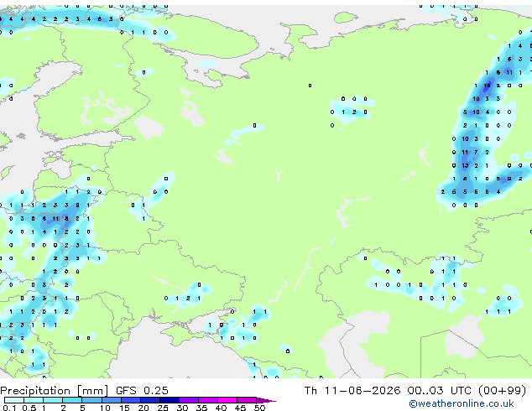Select the 25–30 mm dark navy legend box

pos(169,400)
